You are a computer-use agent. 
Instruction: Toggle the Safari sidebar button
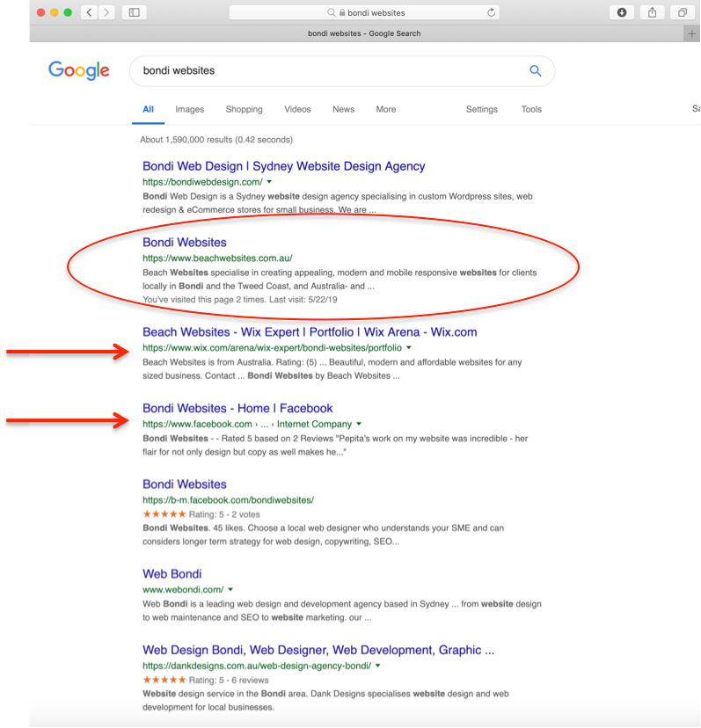coord(135,12)
